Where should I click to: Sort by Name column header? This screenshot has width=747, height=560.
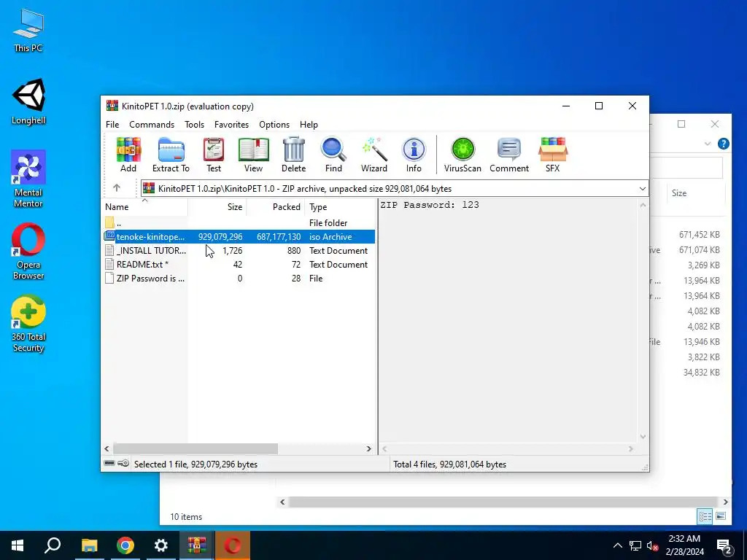[x=145, y=206]
